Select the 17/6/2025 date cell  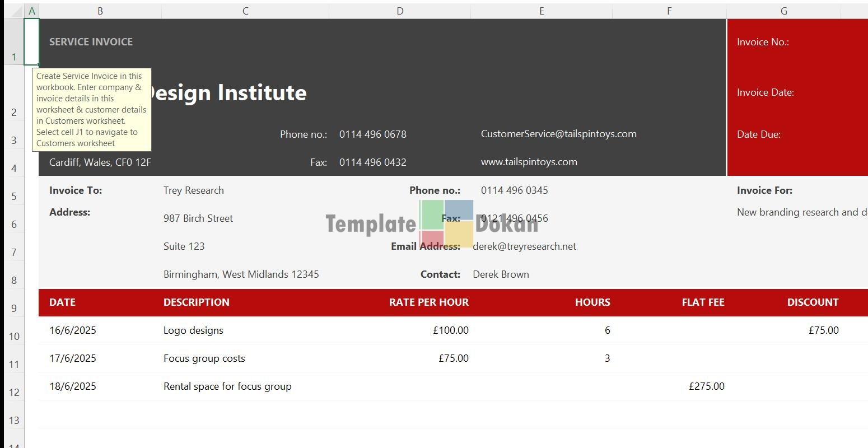[73, 358]
